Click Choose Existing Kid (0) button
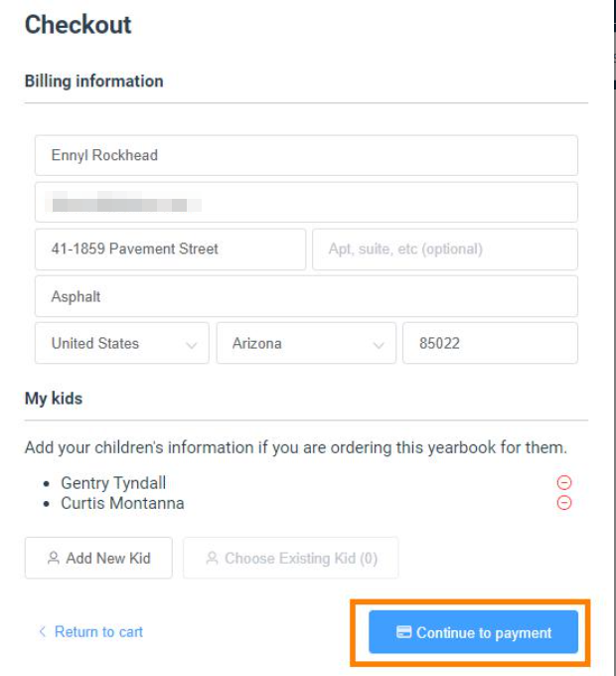The height and width of the screenshot is (676, 616). (x=291, y=558)
